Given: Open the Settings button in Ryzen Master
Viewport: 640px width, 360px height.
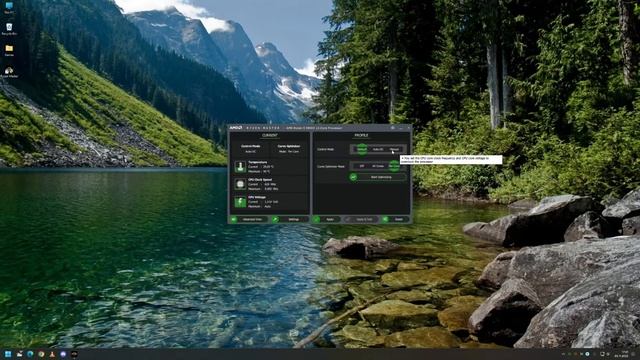Looking at the screenshot, I should (290, 220).
